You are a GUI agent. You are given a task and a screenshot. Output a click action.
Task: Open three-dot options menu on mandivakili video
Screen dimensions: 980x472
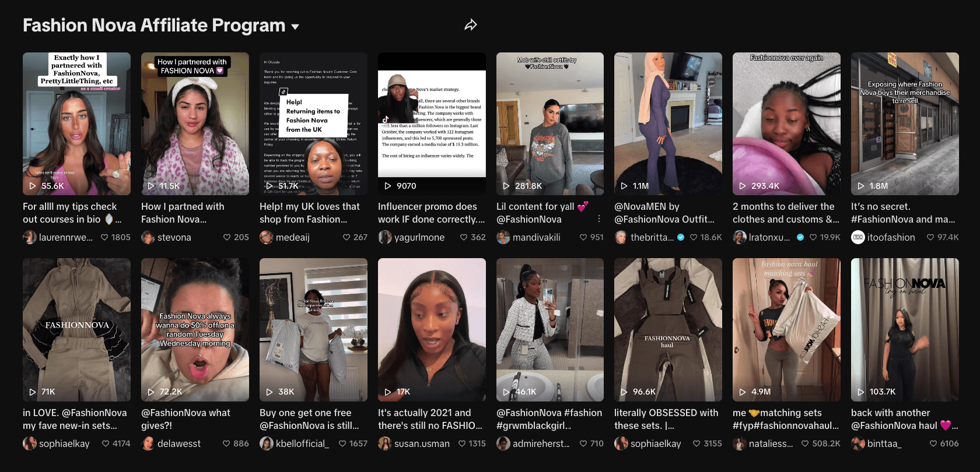(598, 219)
